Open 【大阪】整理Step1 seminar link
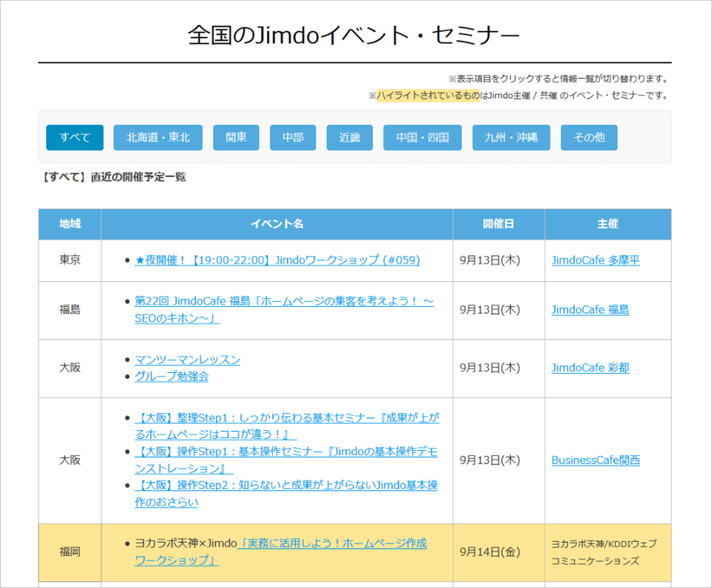Viewport: 712px width, 588px height. [x=287, y=426]
